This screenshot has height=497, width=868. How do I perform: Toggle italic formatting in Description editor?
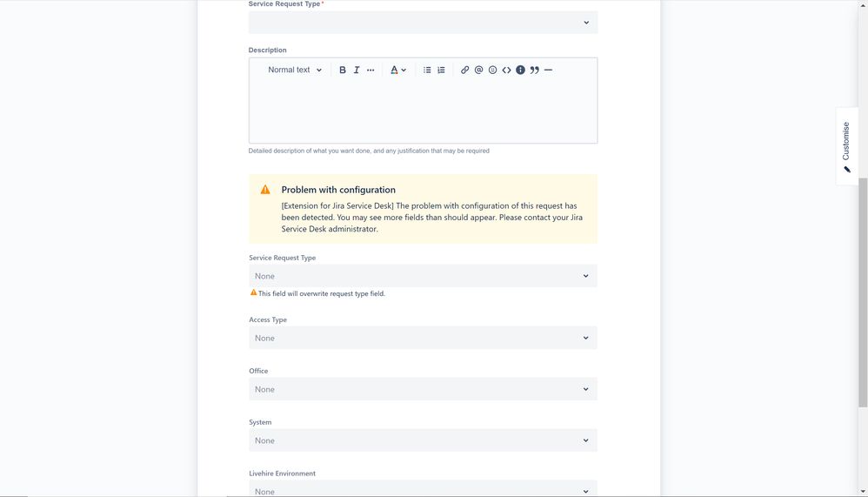tap(357, 70)
